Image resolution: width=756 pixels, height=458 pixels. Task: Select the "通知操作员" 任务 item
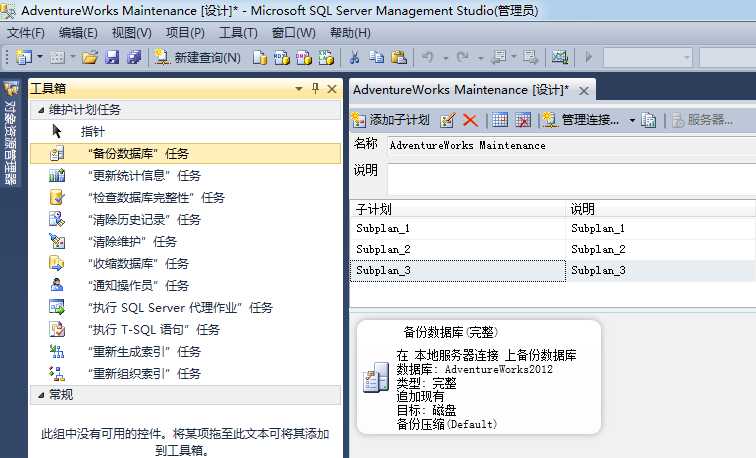(185, 286)
